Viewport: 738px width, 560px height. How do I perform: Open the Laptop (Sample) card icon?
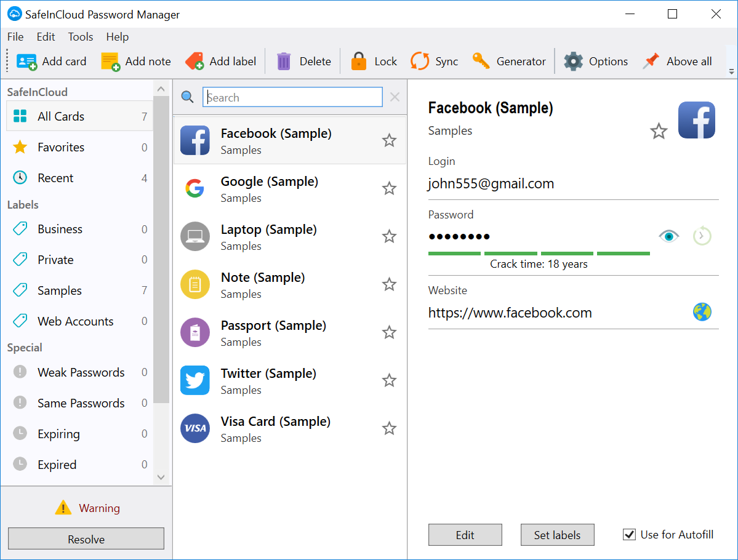point(195,236)
